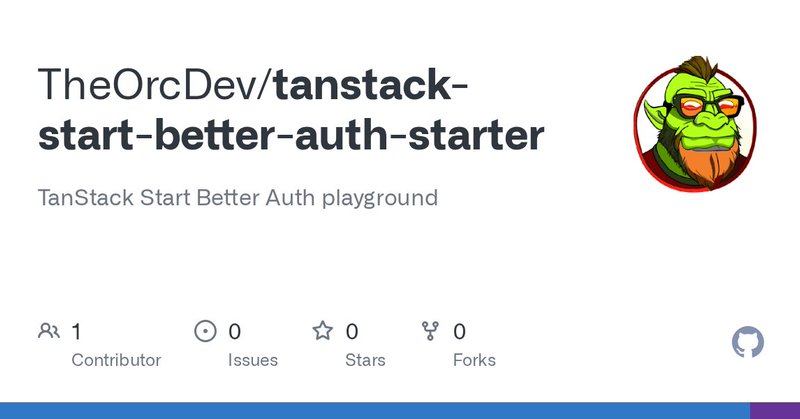800x419 pixels.
Task: Click the forks branch icon
Action: click(x=430, y=331)
